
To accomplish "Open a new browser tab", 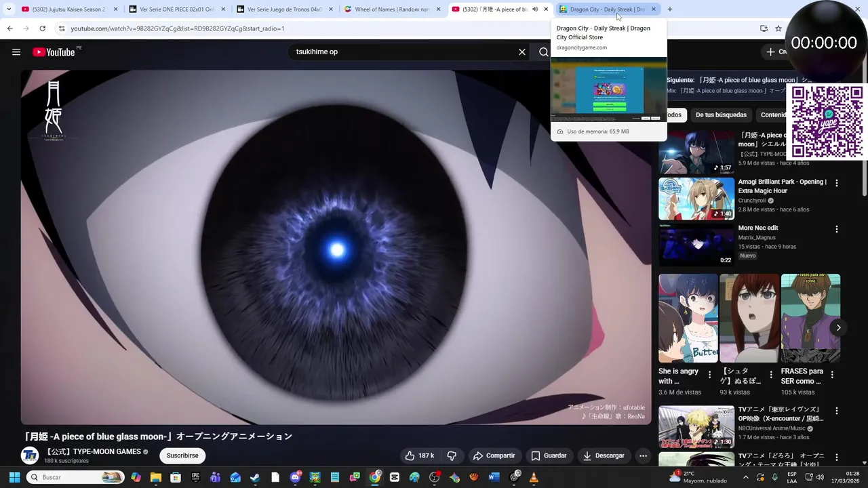I will coord(670,9).
